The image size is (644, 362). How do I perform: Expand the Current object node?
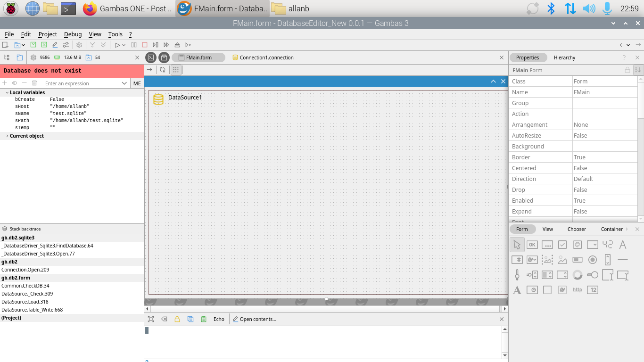coord(7,136)
